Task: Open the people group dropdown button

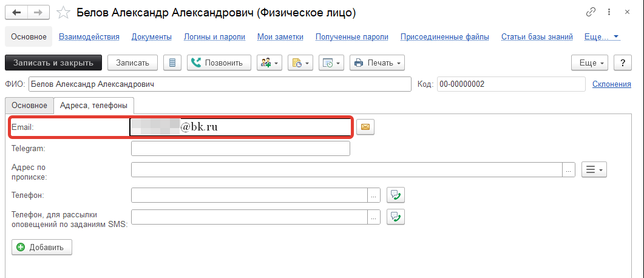Action: click(269, 63)
